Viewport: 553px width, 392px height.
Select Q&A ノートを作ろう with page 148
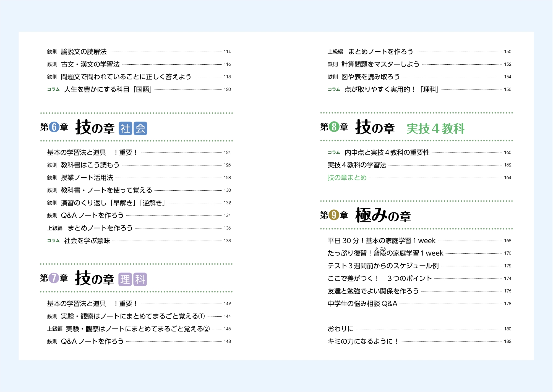(92, 341)
